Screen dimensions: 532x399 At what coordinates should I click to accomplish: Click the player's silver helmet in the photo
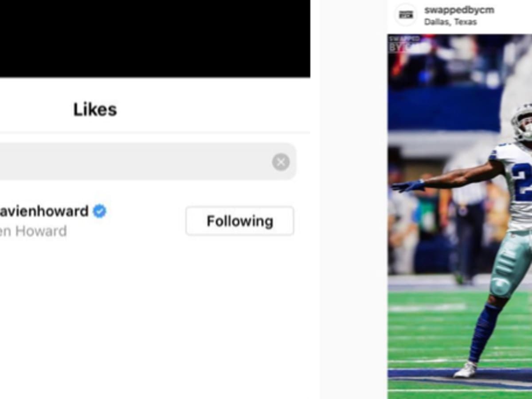(x=522, y=122)
